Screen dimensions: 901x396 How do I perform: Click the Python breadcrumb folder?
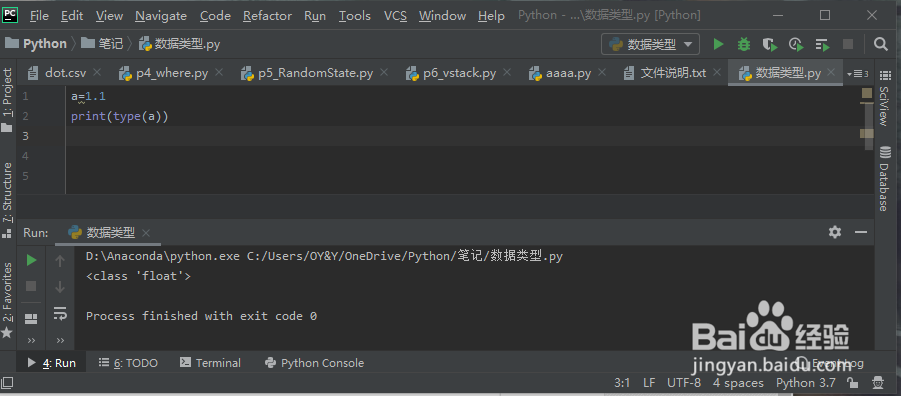click(36, 44)
